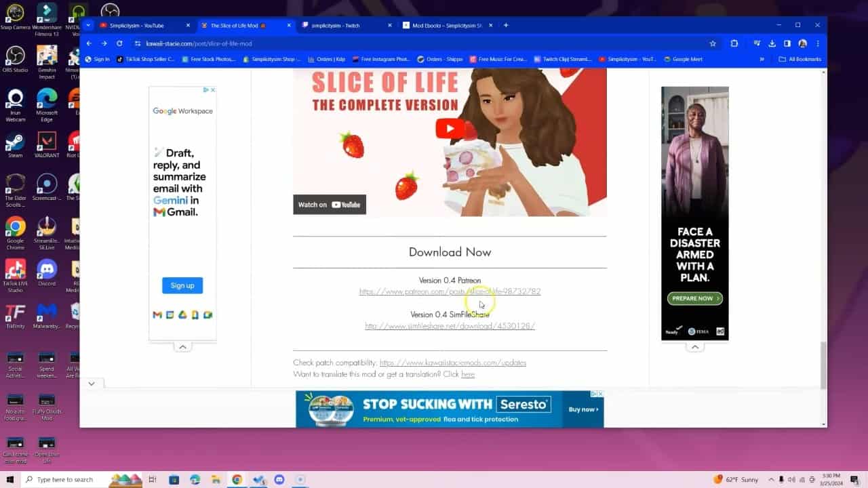Open File Explorer from taskbar
This screenshot has width=868, height=488.
(x=216, y=479)
